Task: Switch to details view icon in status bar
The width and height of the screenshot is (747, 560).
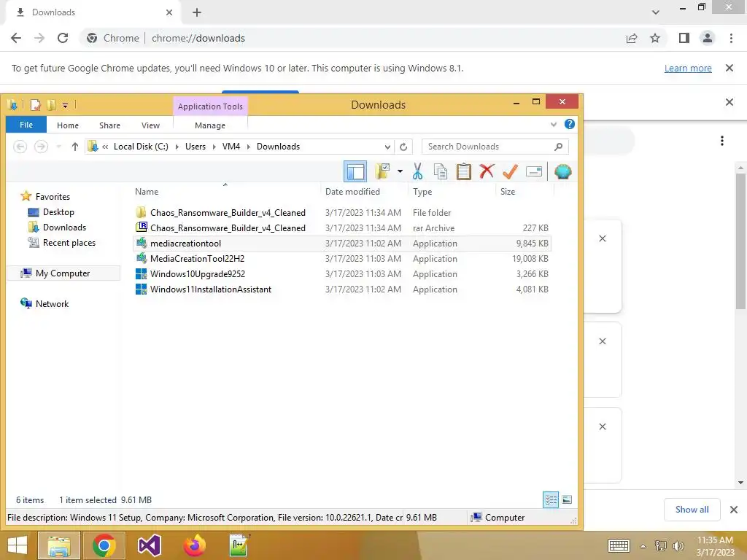Action: (x=551, y=499)
